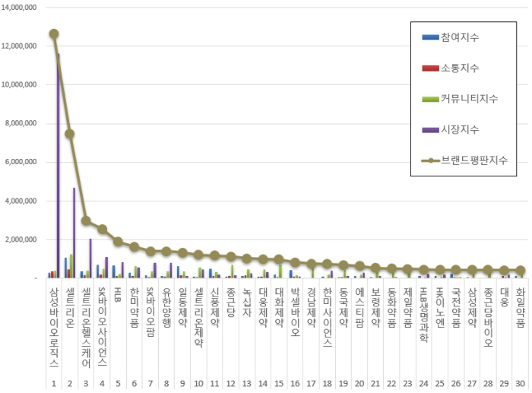Click the 4,000,000 y-axis label
Image resolution: width=532 pixels, height=393 pixels.
pos(21,201)
